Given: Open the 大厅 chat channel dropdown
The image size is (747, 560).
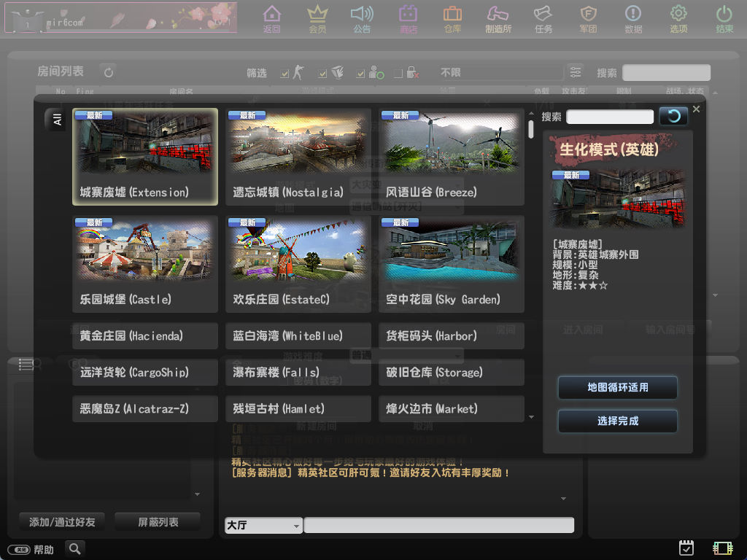Looking at the screenshot, I should [x=263, y=525].
